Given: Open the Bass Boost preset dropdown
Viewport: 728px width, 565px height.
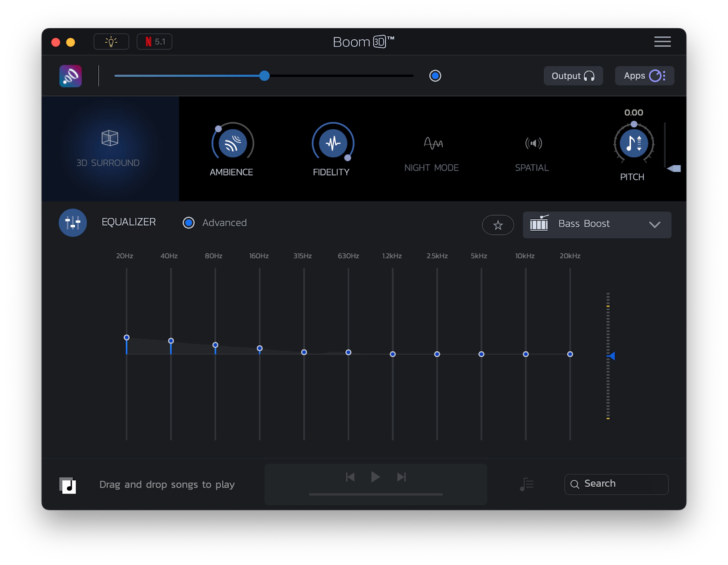Looking at the screenshot, I should 597,225.
